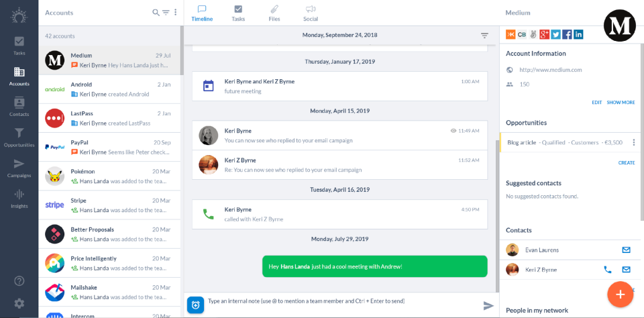
Task: Open contact Evan Laurens
Action: point(542,250)
